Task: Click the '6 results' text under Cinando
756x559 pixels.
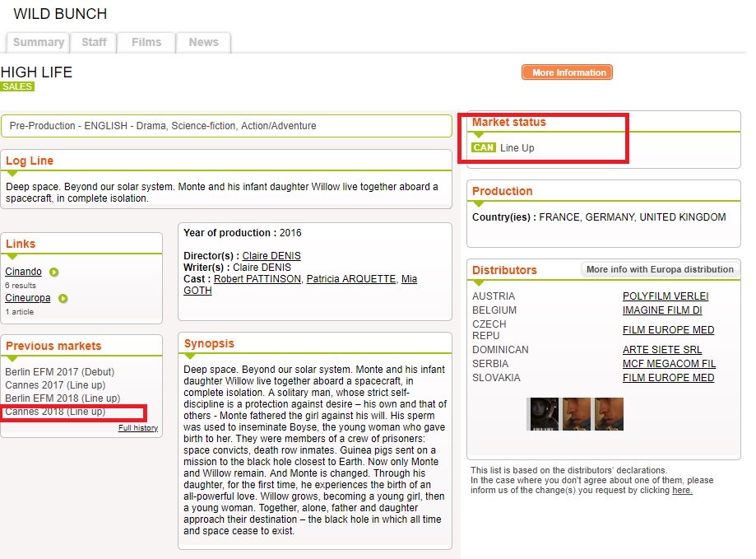Action: (21, 286)
